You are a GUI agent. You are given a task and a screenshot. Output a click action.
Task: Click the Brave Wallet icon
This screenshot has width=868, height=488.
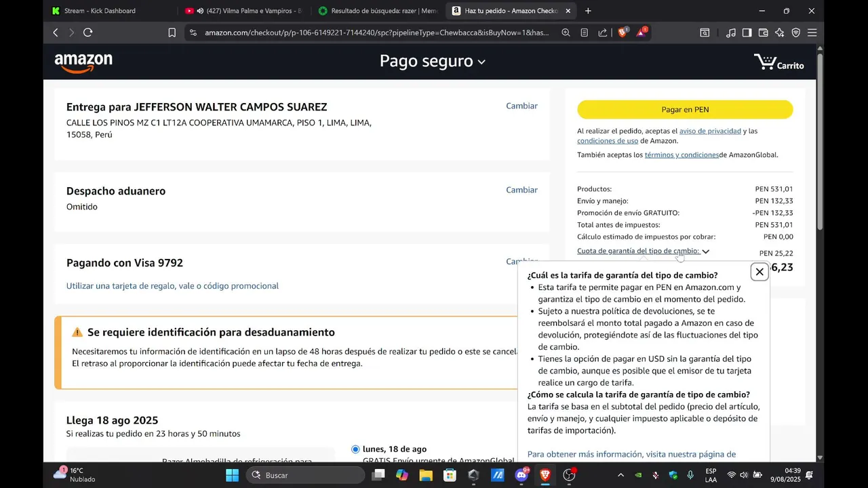pyautogui.click(x=763, y=33)
